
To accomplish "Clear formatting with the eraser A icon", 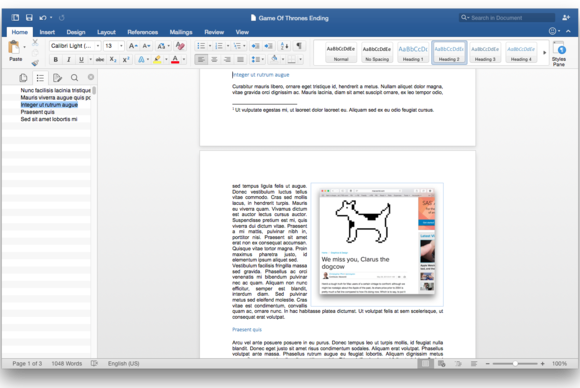I will pos(180,46).
